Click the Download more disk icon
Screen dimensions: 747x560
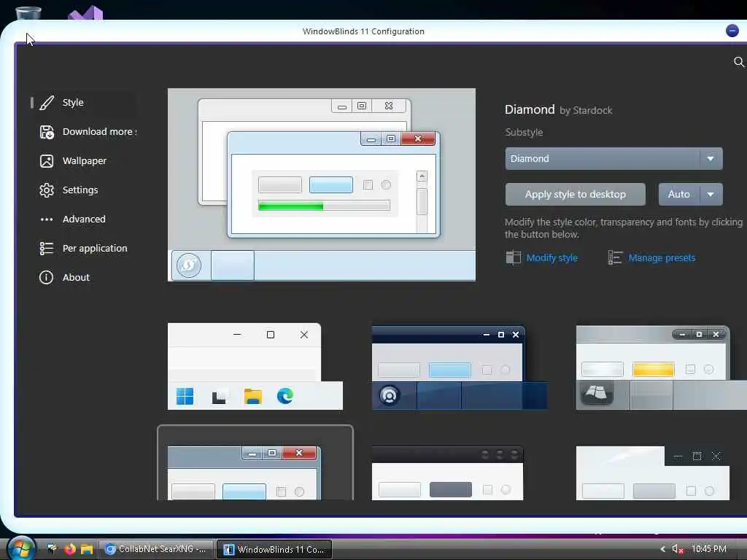point(47,132)
